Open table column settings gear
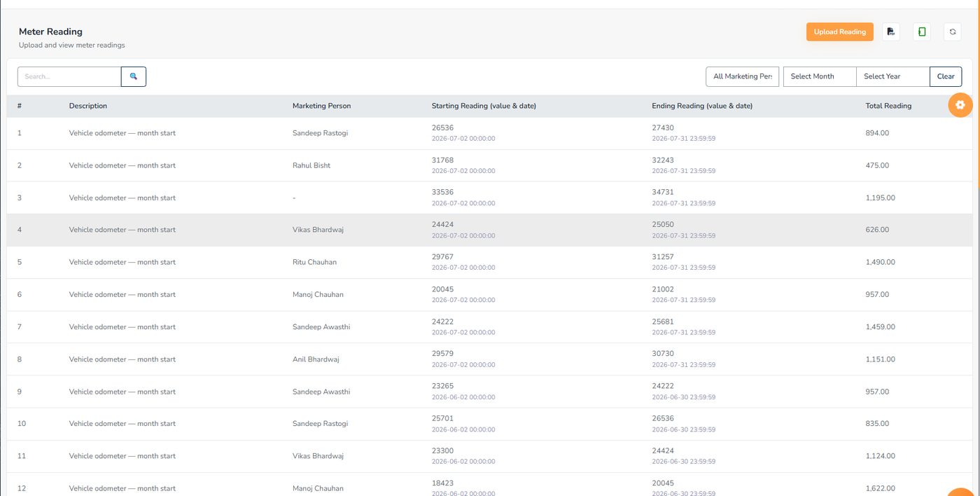Screen dimensions: 980x496 click(960, 105)
